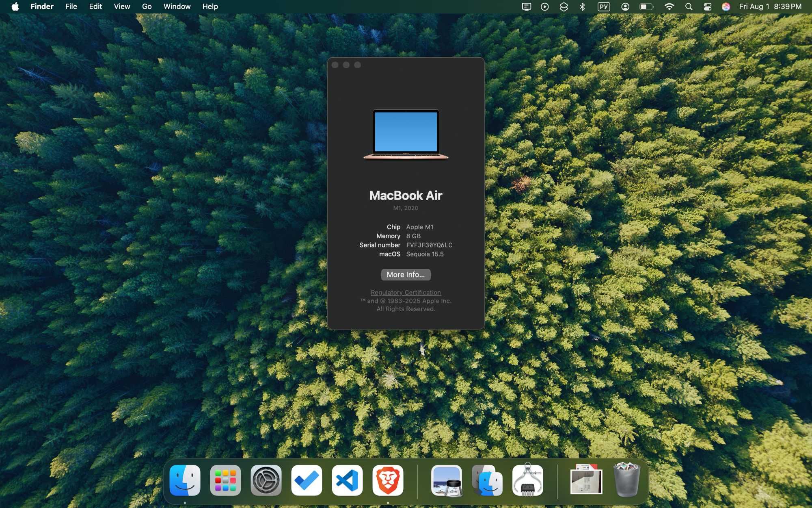Open System Settings from the Dock
812x508 pixels.
(266, 480)
